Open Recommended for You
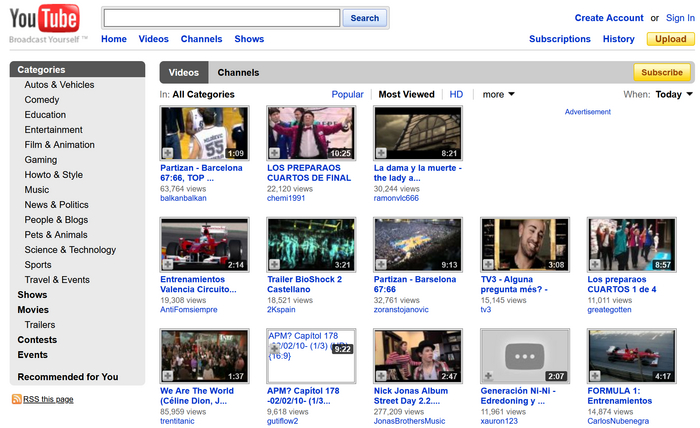This screenshot has width=700, height=428. click(x=68, y=377)
